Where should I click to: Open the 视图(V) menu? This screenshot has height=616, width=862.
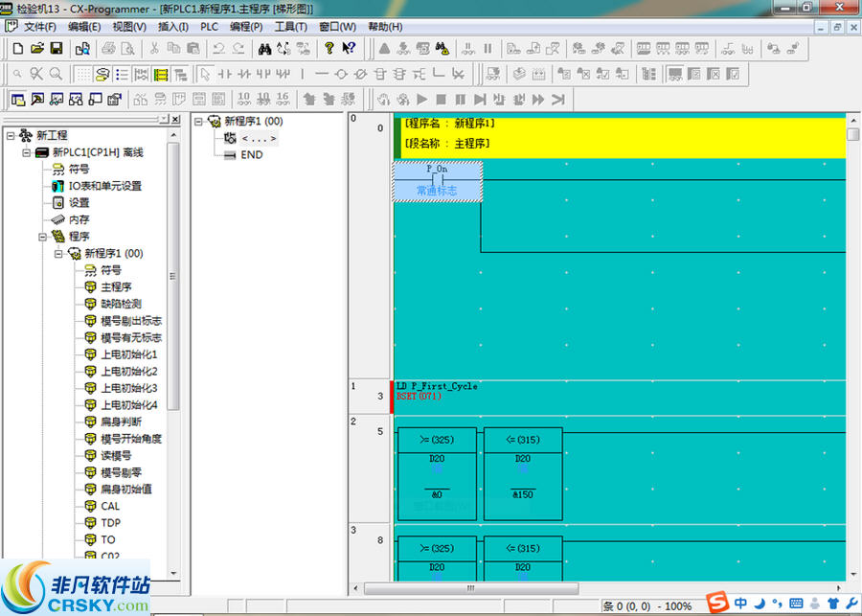[x=129, y=27]
